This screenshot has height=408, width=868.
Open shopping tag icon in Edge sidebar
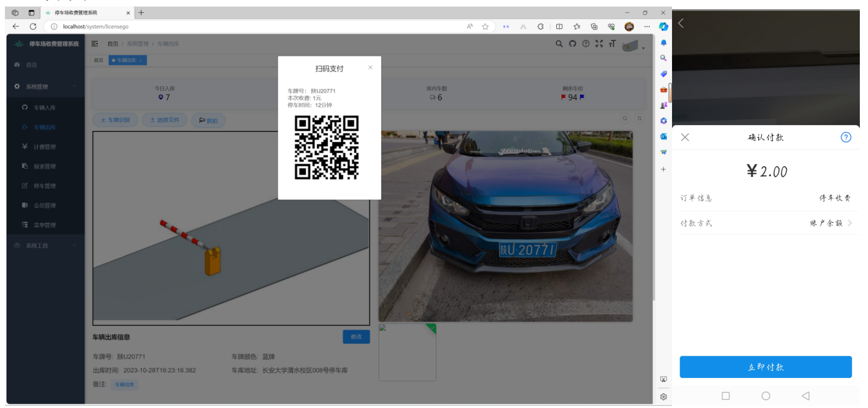click(x=663, y=74)
